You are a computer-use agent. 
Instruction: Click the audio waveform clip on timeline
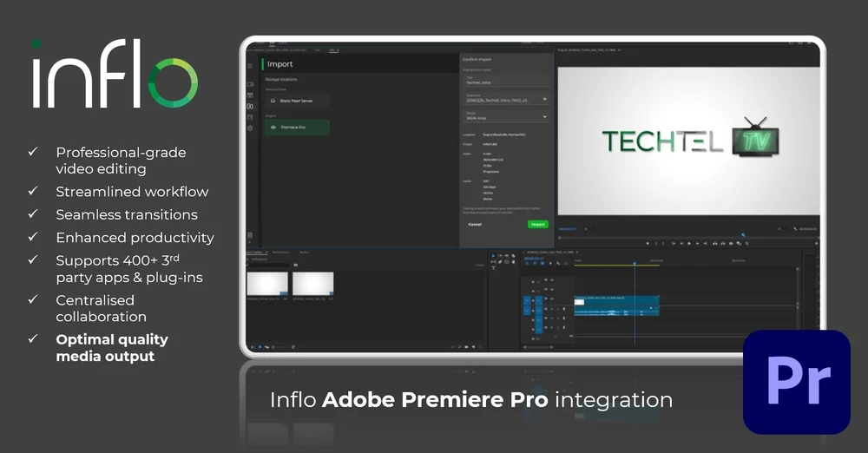pyautogui.click(x=616, y=311)
